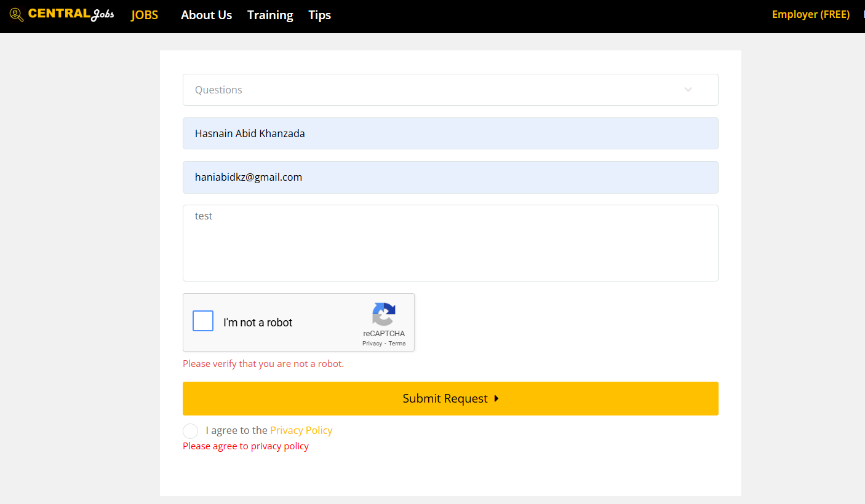Click the name field with Hasnain Abid Khanzada

tap(450, 133)
